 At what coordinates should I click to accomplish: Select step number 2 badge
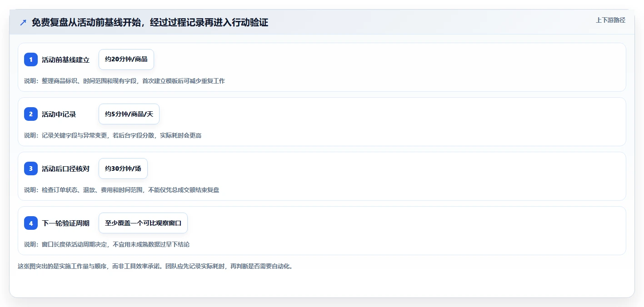pos(31,114)
